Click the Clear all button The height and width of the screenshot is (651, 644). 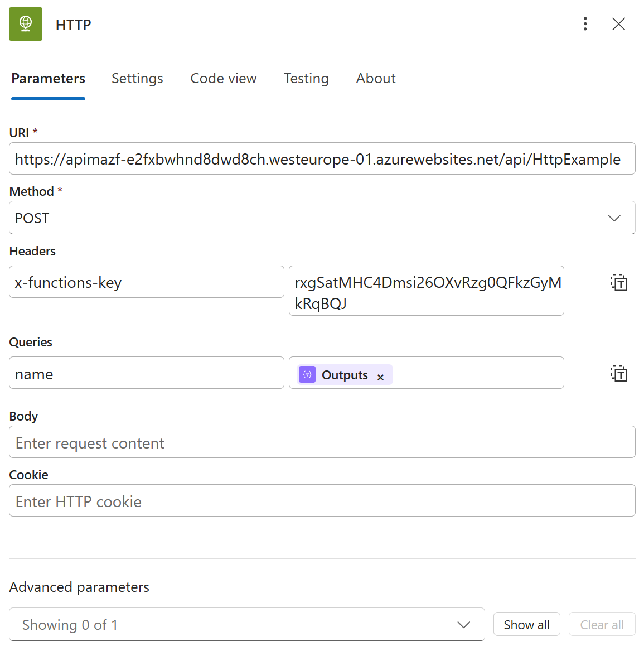pyautogui.click(x=602, y=624)
